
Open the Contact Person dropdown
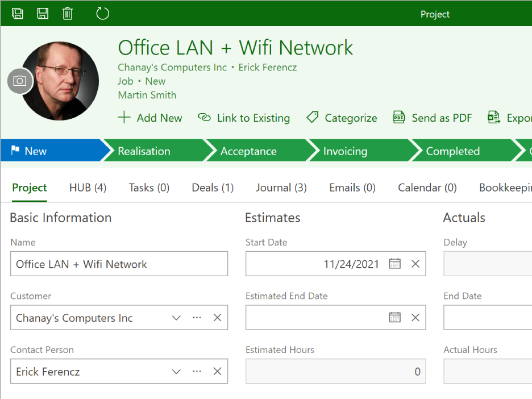176,371
